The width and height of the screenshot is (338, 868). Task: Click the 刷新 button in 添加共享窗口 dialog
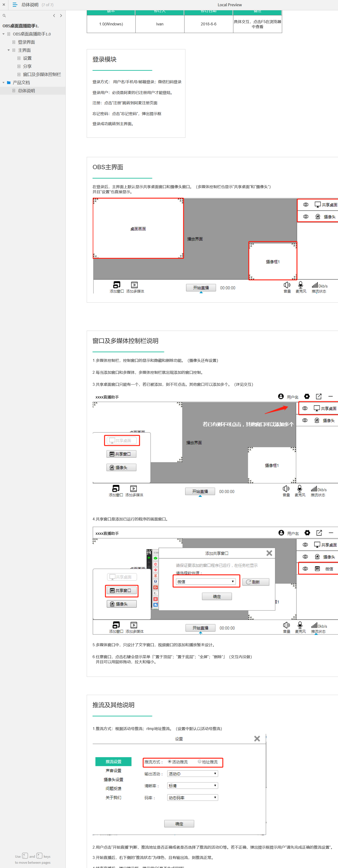tap(256, 582)
